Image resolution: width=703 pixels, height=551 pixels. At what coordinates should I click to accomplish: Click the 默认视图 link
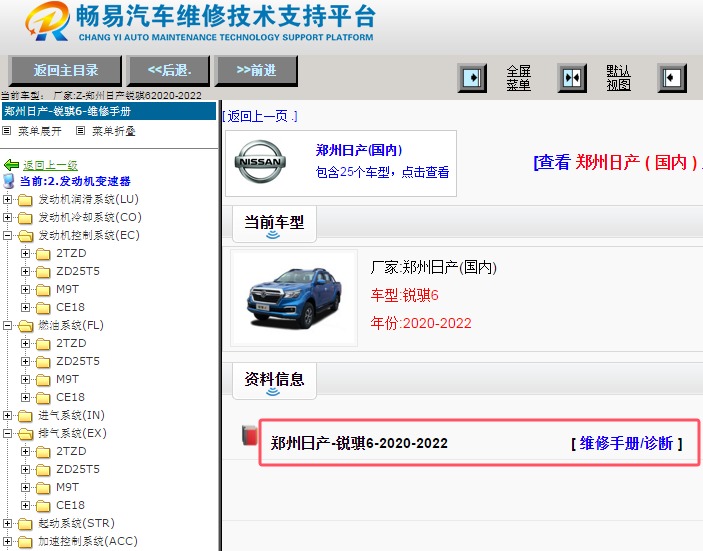click(x=619, y=78)
